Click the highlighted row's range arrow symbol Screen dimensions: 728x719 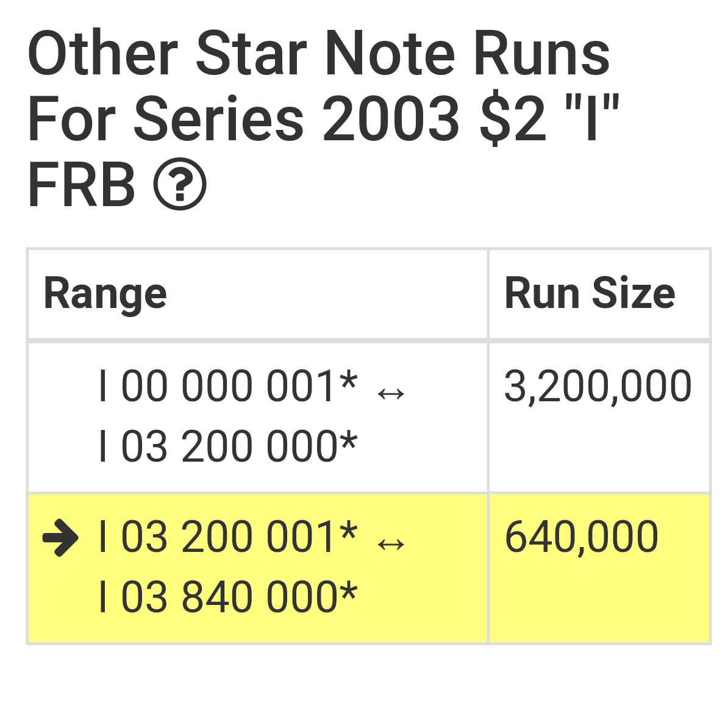[x=391, y=545]
